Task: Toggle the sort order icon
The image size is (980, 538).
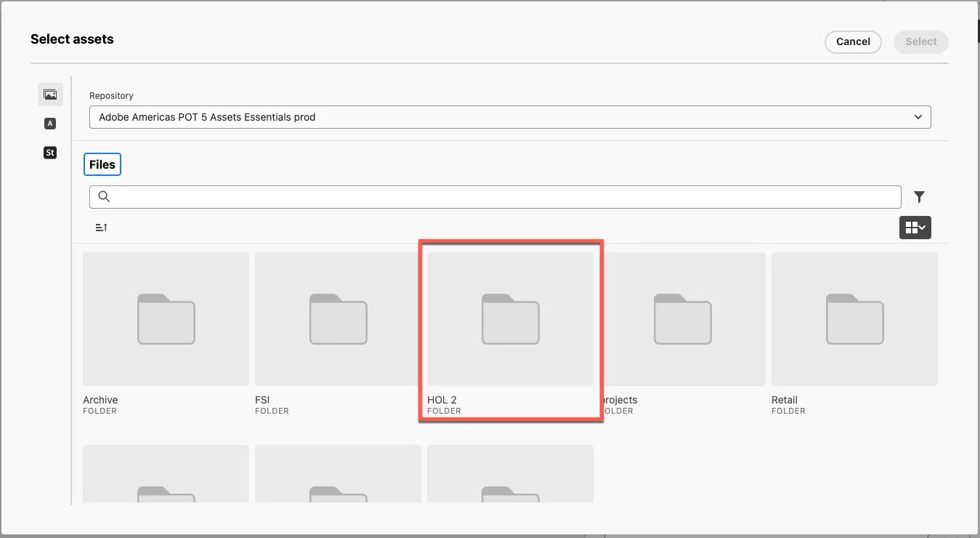Action: tap(102, 228)
